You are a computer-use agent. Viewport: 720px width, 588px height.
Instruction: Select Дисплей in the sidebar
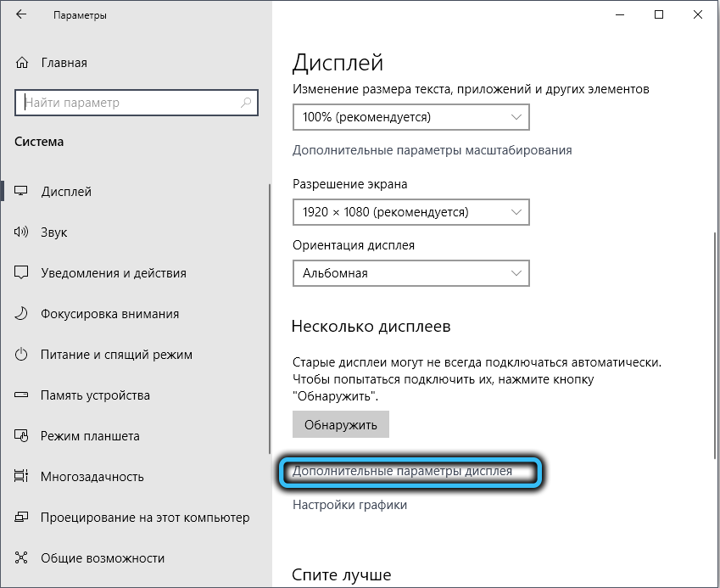tap(66, 192)
